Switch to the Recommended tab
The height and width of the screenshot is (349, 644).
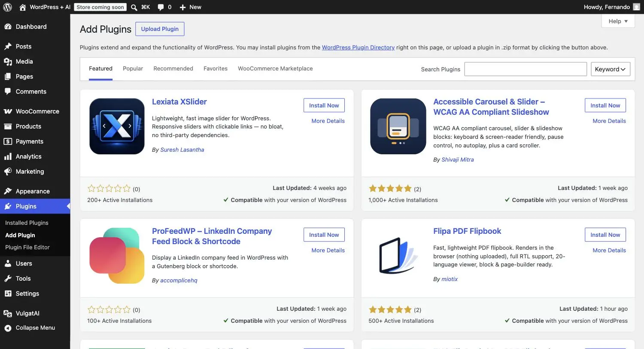tap(173, 69)
